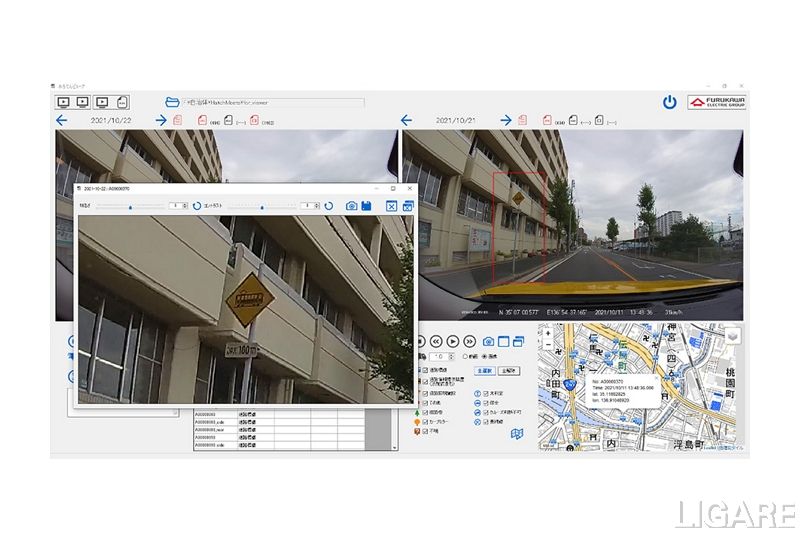Image resolution: width=800 pixels, height=533 pixels.
Task: Capture snapshot with camera icon in popup toolbar
Action: [351, 206]
